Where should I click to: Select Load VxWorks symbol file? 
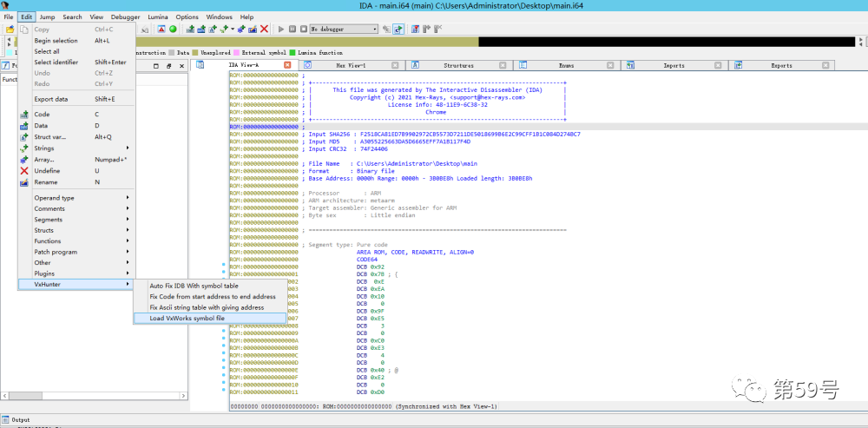click(x=210, y=319)
